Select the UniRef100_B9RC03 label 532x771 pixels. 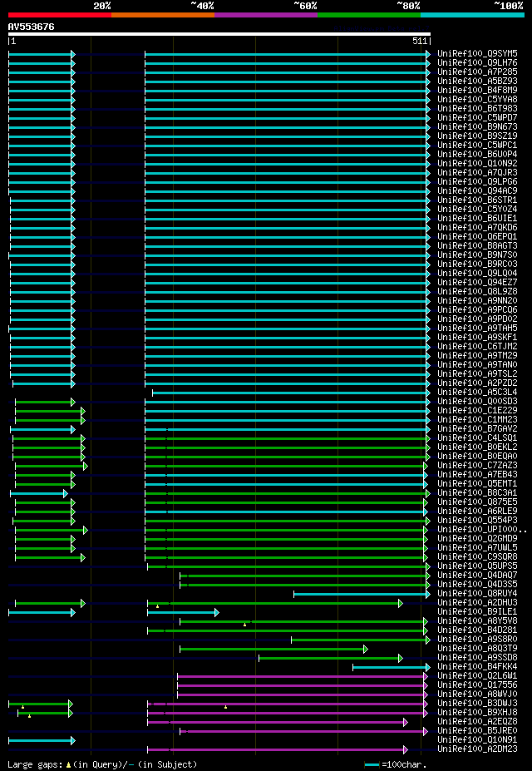[477, 264]
